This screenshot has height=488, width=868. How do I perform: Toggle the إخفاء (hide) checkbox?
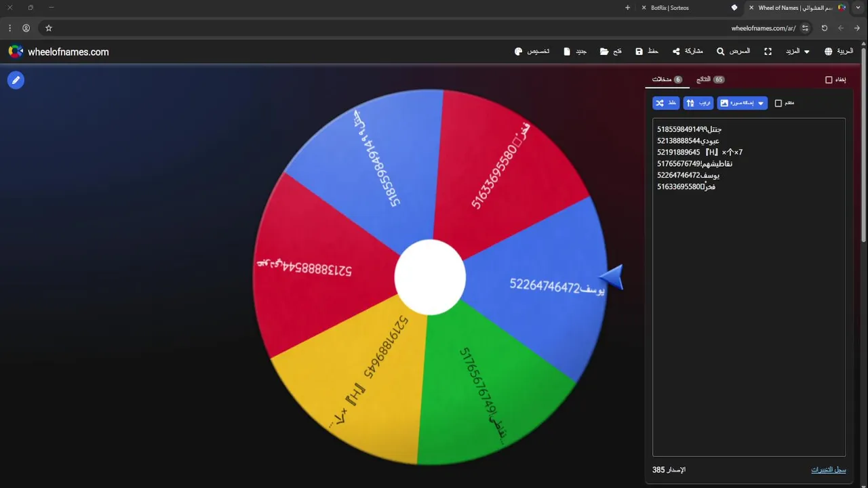tap(829, 80)
